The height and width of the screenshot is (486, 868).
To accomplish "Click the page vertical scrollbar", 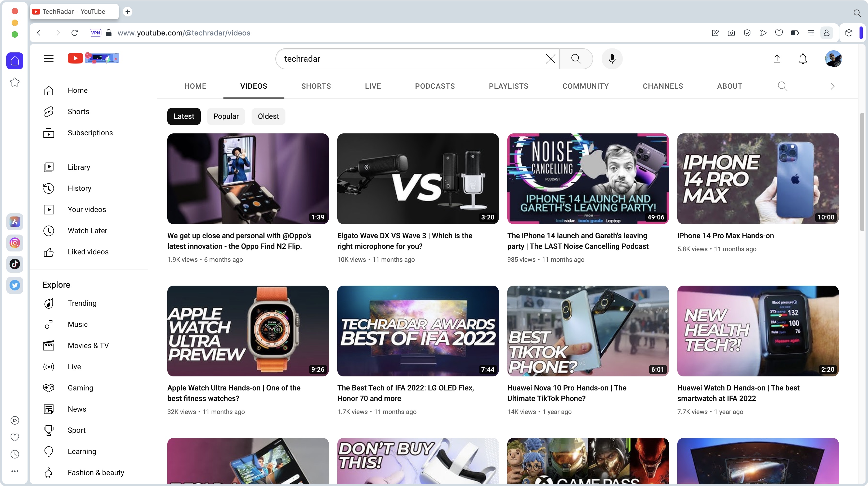I will click(x=862, y=172).
